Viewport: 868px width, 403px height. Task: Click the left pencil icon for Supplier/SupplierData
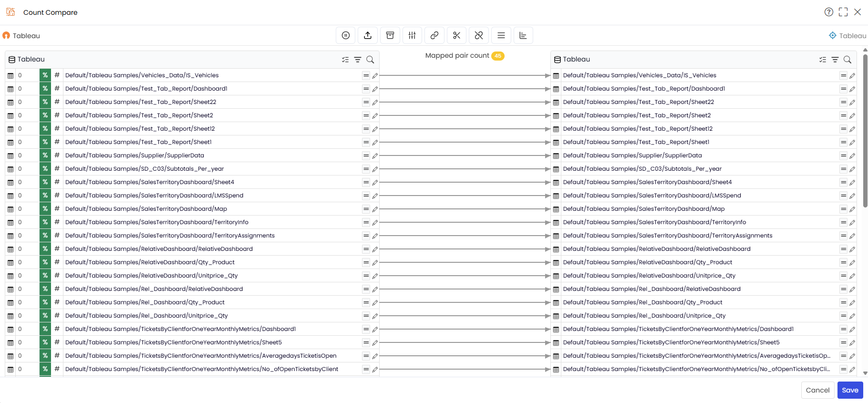375,155
